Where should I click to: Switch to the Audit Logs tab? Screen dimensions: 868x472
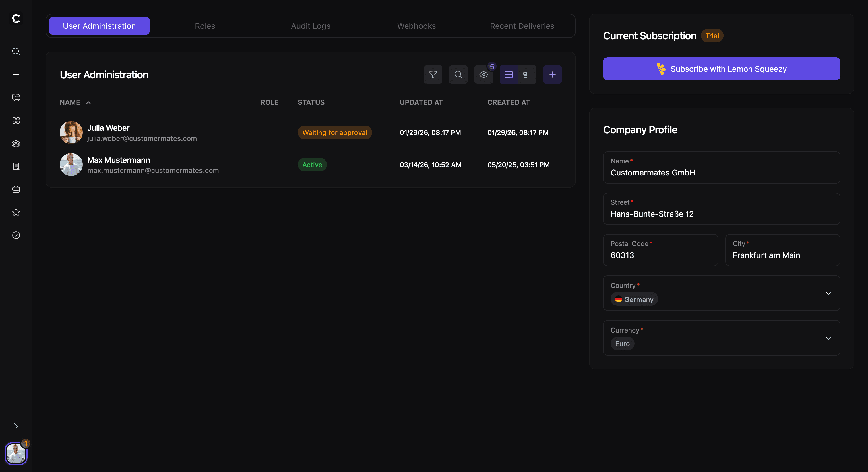pyautogui.click(x=310, y=26)
